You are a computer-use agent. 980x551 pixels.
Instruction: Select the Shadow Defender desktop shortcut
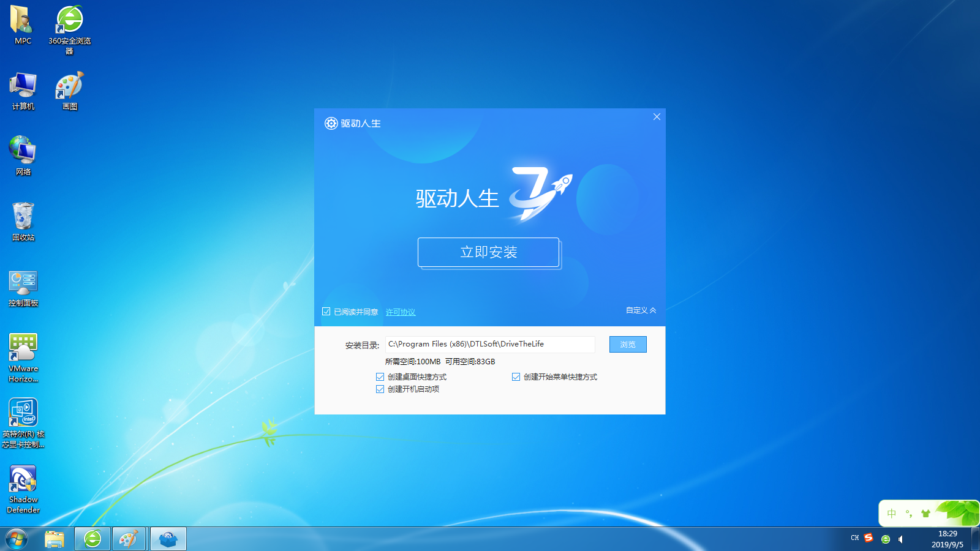tap(23, 489)
